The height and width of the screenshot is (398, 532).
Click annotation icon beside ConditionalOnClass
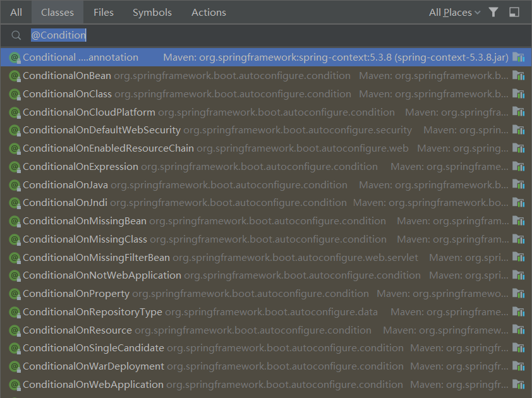point(15,94)
